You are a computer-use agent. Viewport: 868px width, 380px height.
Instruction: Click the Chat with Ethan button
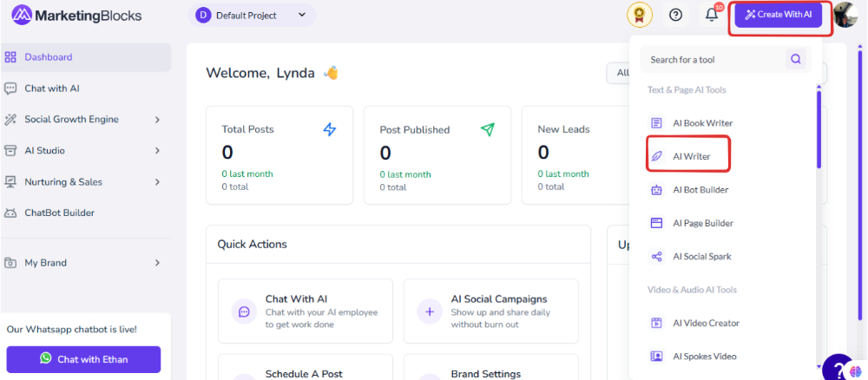(83, 359)
